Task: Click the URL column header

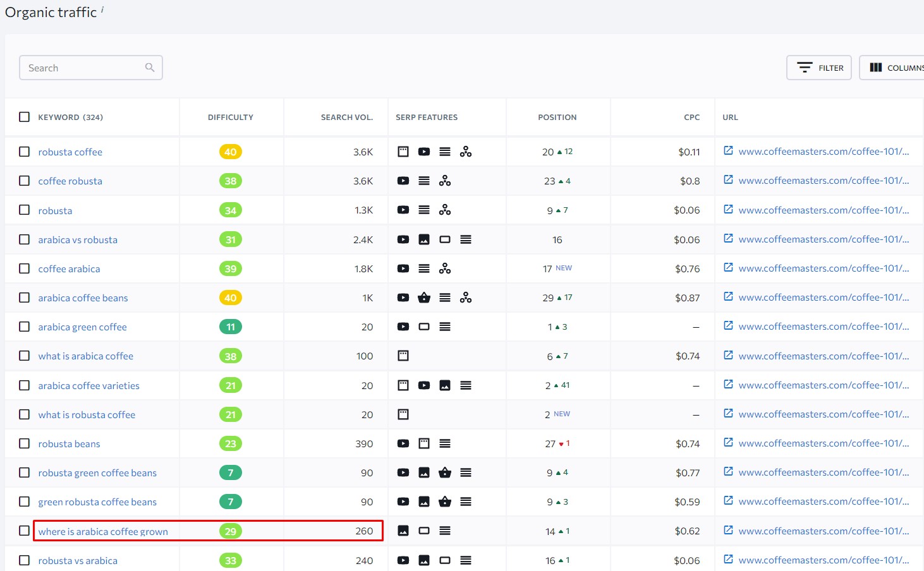Action: tap(730, 117)
